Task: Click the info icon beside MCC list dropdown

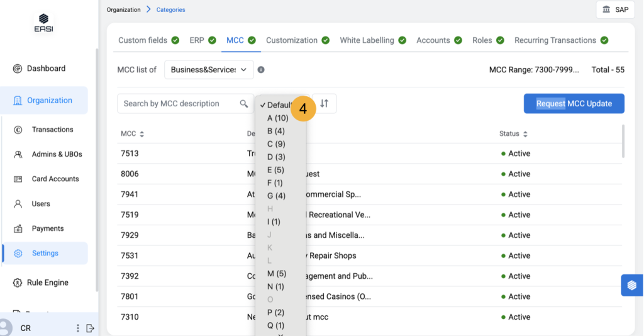Action: (261, 70)
